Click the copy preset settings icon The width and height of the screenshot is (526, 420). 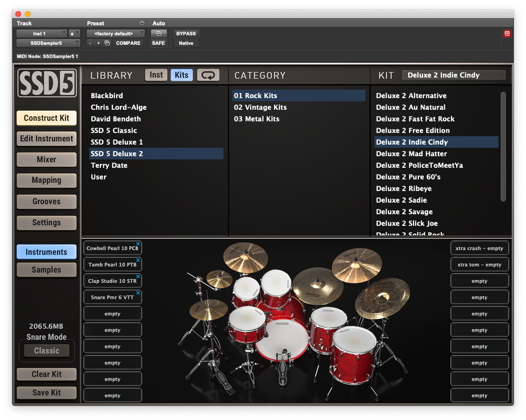coord(107,43)
